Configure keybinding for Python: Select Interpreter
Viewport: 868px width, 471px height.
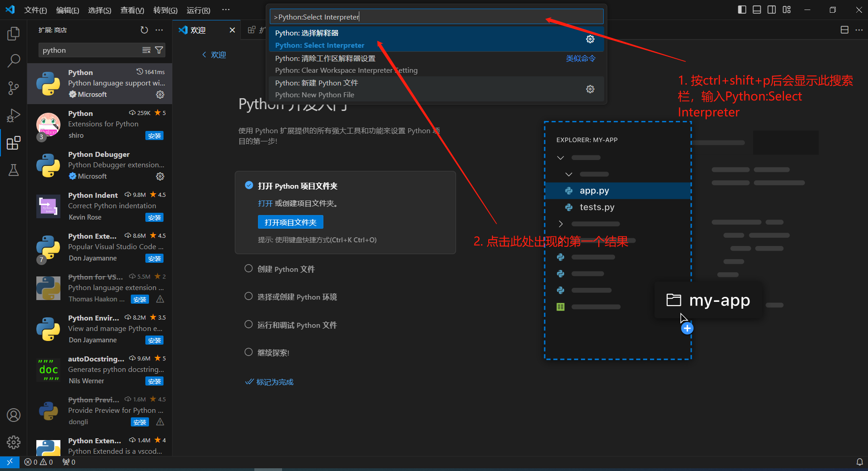590,39
